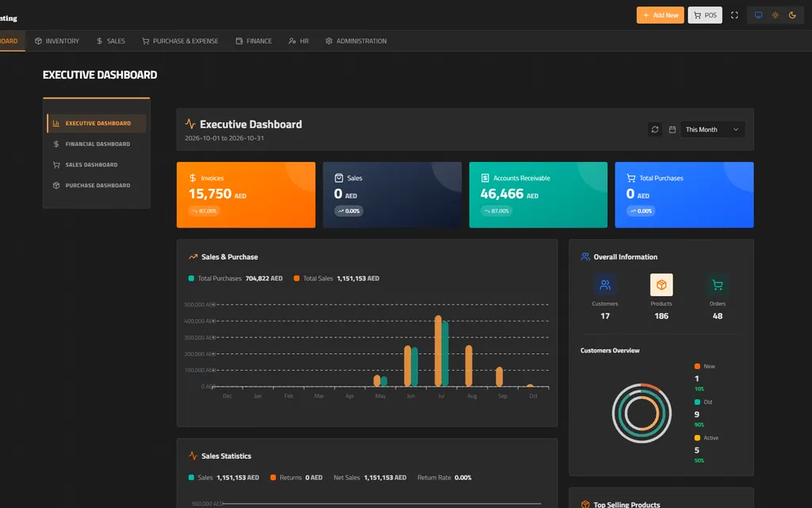Viewport: 812px width, 508px height.
Task: Open the Inventory menu
Action: pyautogui.click(x=57, y=41)
